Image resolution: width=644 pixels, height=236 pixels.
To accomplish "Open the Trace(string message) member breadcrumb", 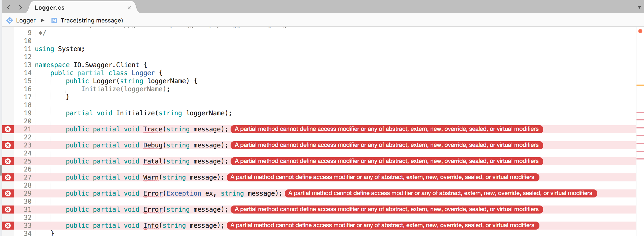I will 92,20.
